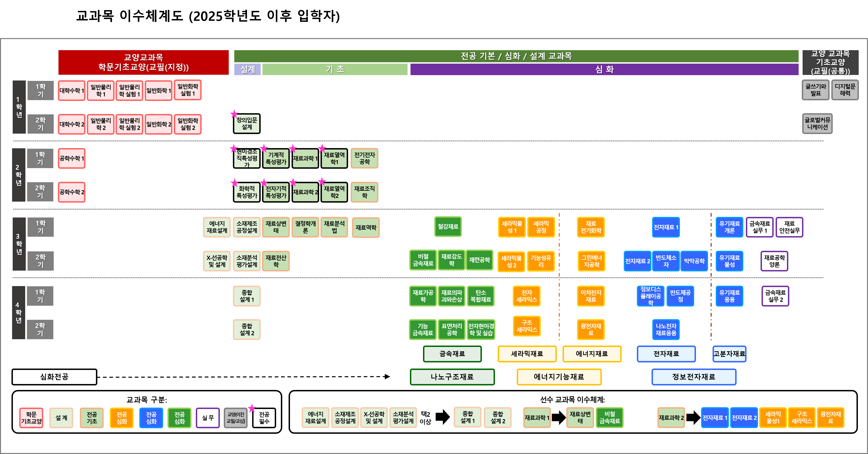Viewport: 868px width, 454px height.
Task: Select the 재료공학양론 box
Action: [774, 261]
